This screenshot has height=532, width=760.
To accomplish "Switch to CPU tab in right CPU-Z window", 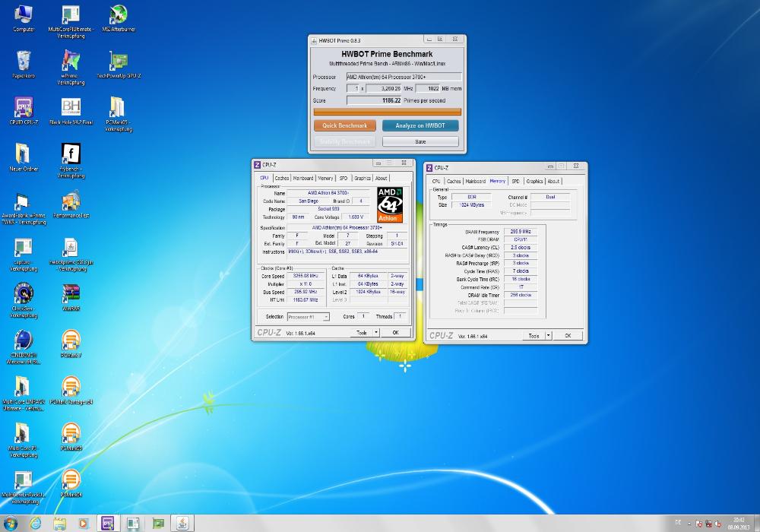I will click(x=436, y=181).
